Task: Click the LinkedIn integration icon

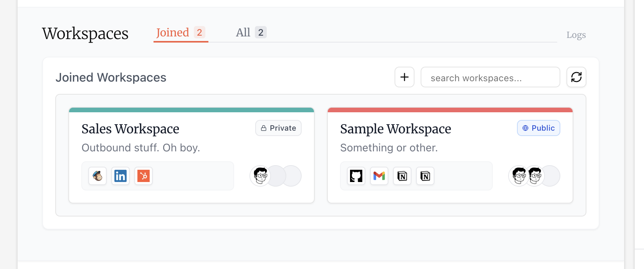Action: point(121,176)
